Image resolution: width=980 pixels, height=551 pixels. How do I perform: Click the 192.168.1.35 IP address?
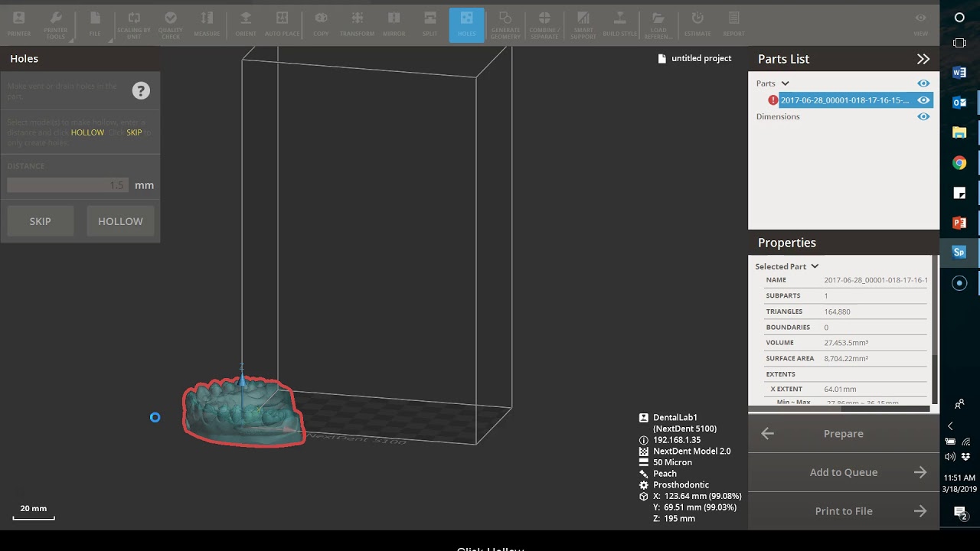click(677, 440)
